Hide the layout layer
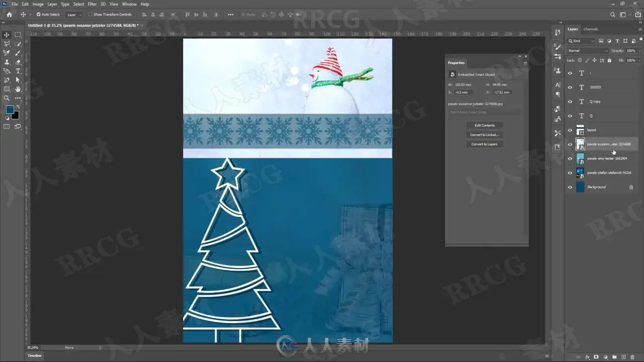 pos(570,130)
